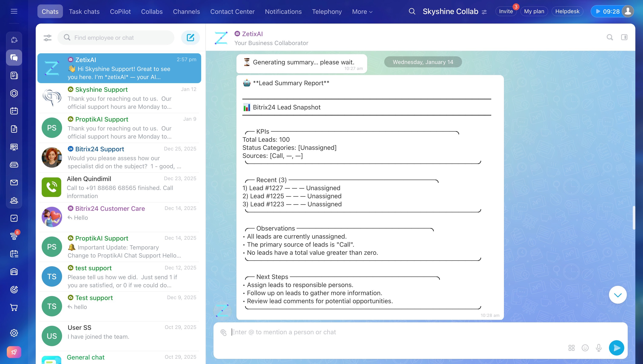Click the Invite button
Image resolution: width=643 pixels, height=364 pixels.
[x=506, y=11]
